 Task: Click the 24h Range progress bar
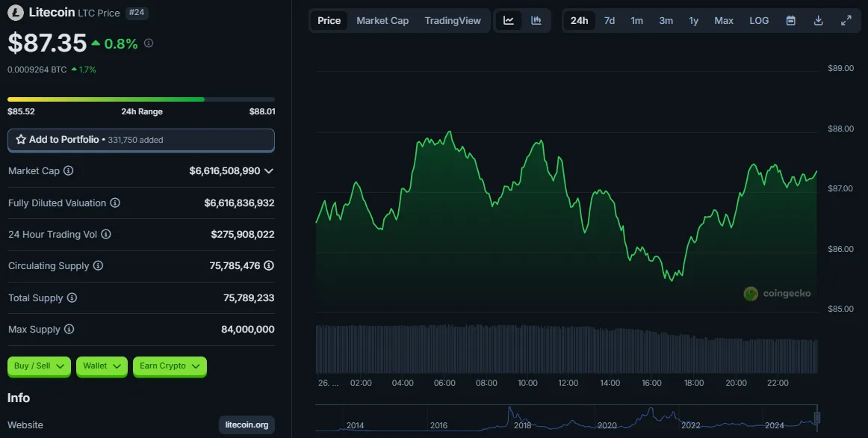140,99
